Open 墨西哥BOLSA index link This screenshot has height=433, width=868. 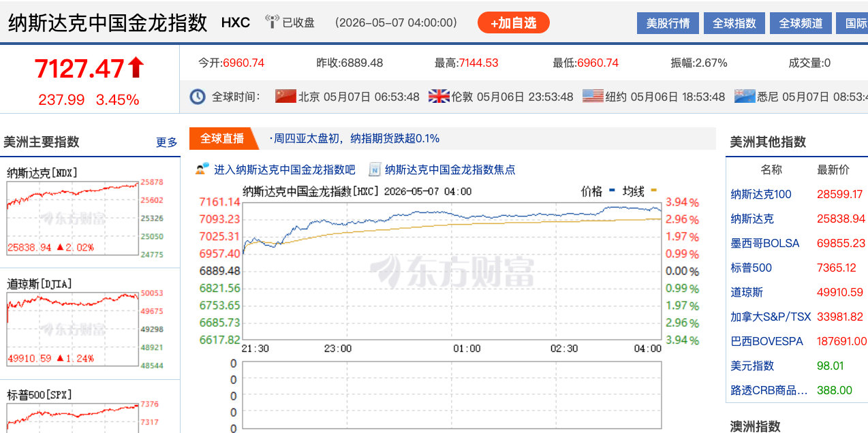tap(765, 243)
